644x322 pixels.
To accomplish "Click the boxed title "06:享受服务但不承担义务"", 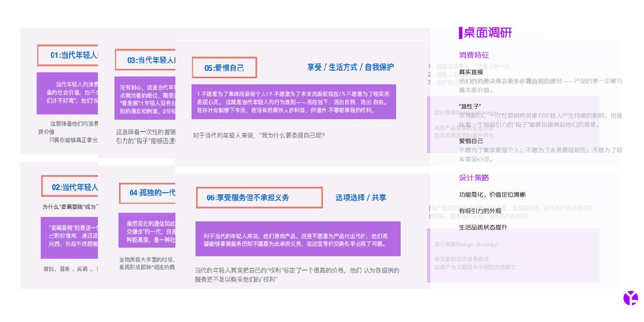I will tap(259, 197).
